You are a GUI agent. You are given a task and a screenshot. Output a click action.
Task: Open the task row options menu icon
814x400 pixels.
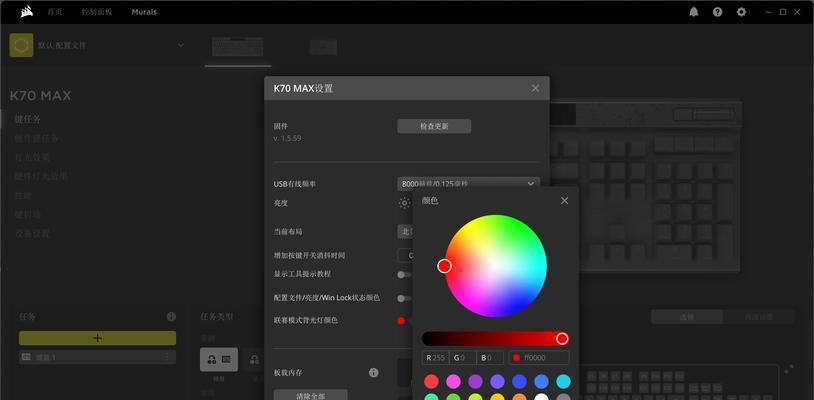point(167,357)
